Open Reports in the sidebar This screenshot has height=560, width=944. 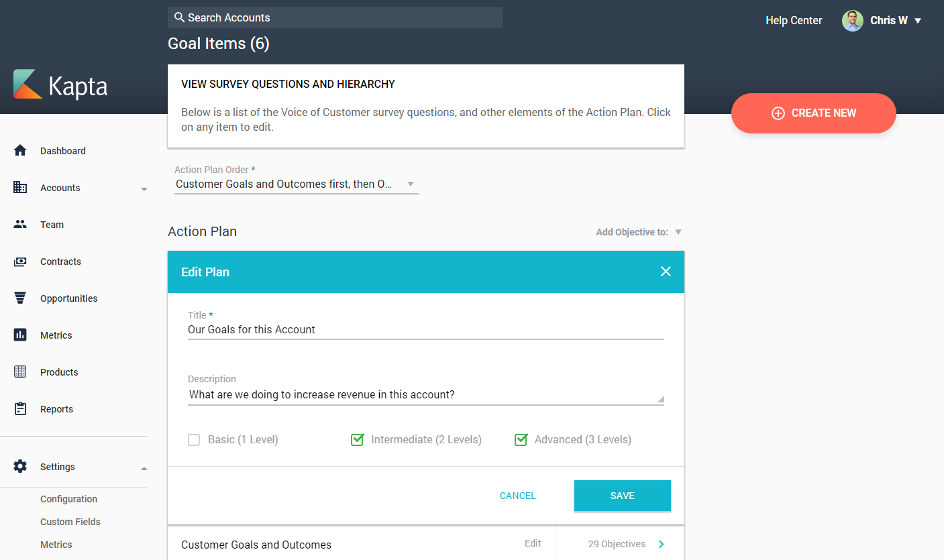click(x=56, y=409)
